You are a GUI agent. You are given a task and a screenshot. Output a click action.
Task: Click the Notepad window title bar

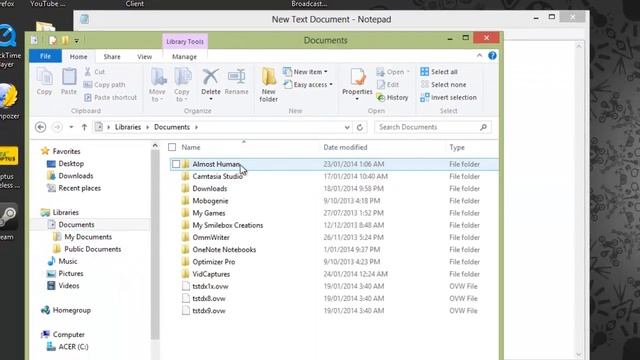coord(331,19)
